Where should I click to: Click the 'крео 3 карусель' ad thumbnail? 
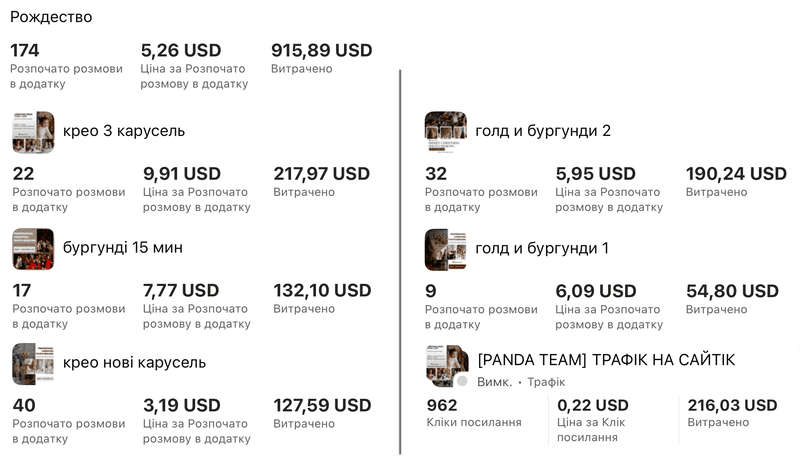coord(33,132)
